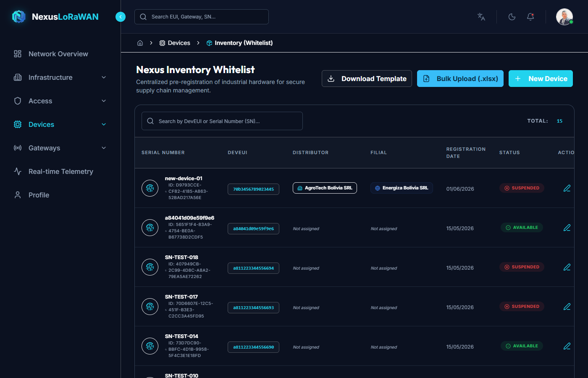Click fingerprint icon for new-device-01
The image size is (588, 378).
coord(150,188)
